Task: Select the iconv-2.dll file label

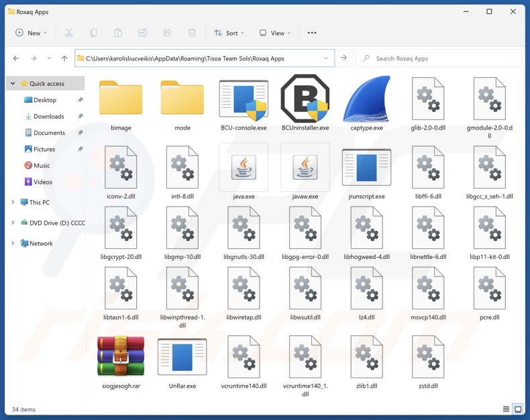Action: pos(121,196)
